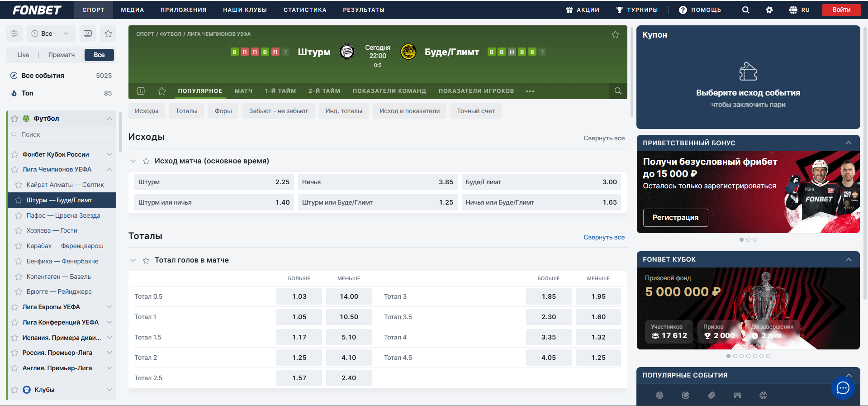
Task: Open the search magnifier in top navigation
Action: [x=745, y=10]
